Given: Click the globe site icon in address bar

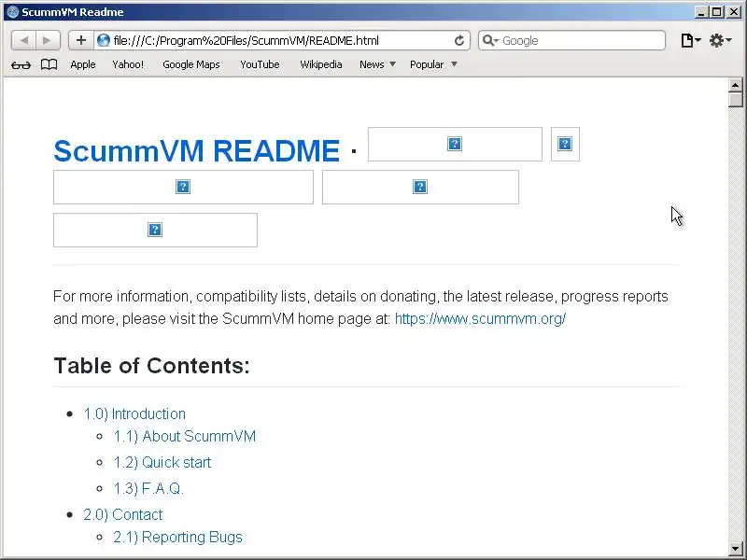Looking at the screenshot, I should click(104, 40).
